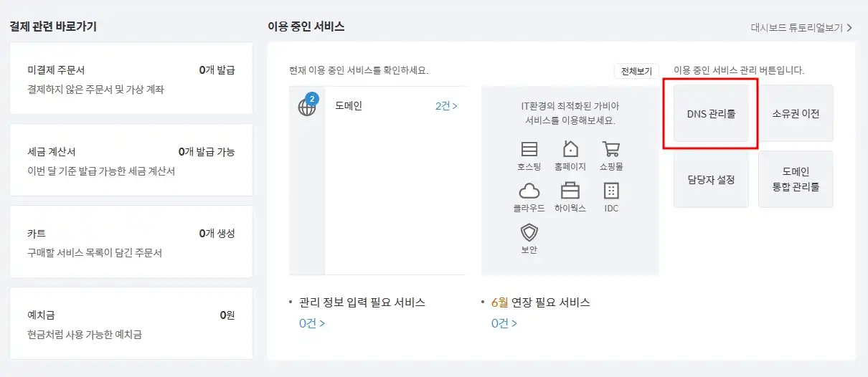Open the 클라우드 cloud icon
This screenshot has width=868, height=377.
pos(529,191)
